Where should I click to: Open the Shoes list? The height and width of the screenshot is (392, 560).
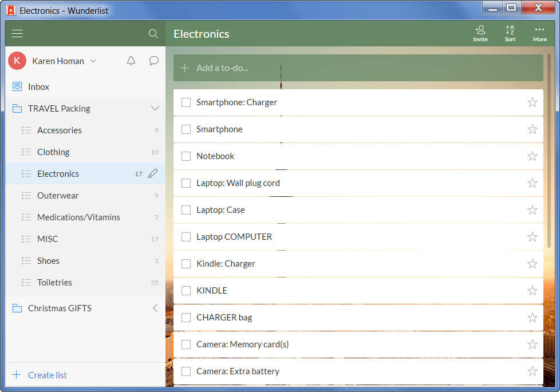85,261
